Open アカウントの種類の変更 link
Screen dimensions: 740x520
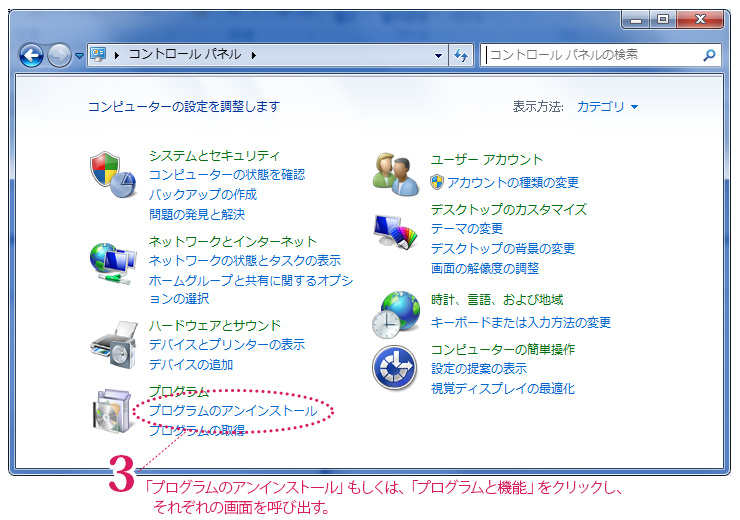click(512, 182)
